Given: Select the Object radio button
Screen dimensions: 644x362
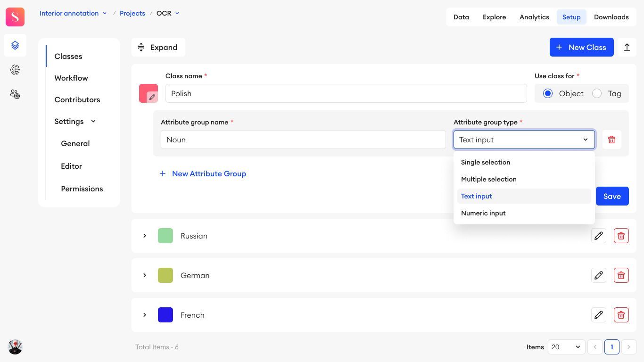Looking at the screenshot, I should tap(548, 93).
